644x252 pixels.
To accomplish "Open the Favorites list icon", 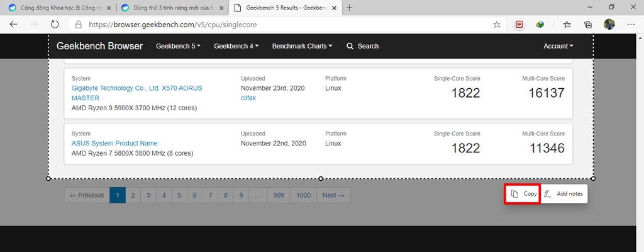I will pos(567,25).
